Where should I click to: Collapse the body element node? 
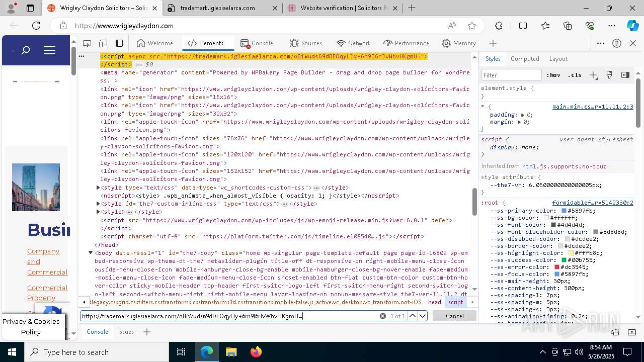click(x=91, y=252)
